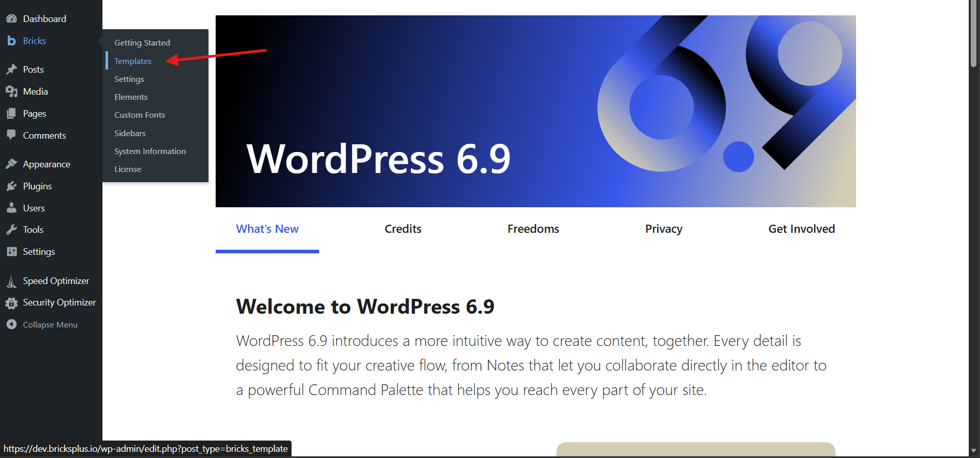Go to Posts in the admin sidebar
This screenshot has width=980, height=458.
[33, 70]
